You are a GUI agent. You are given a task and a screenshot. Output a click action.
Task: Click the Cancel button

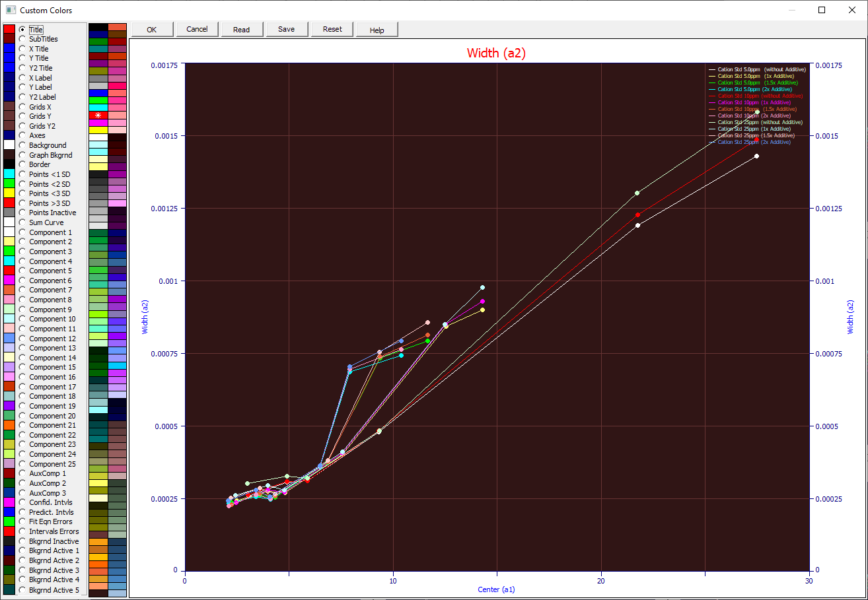[x=197, y=29]
